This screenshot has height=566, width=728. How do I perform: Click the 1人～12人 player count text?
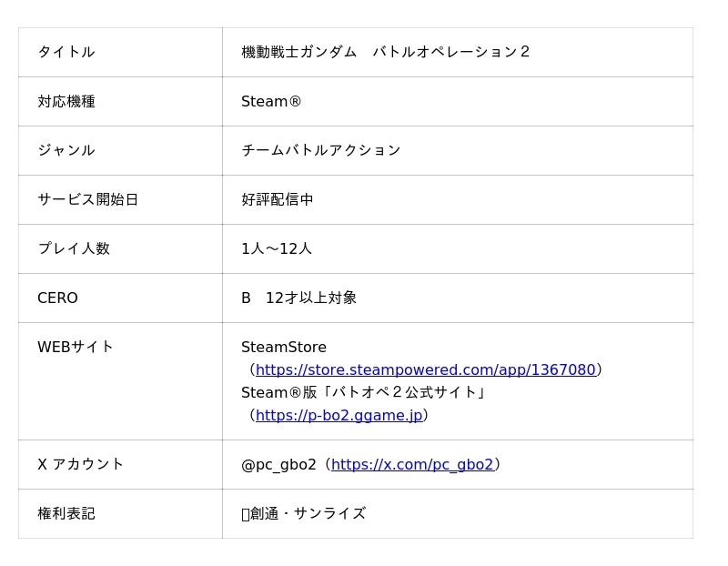(277, 248)
